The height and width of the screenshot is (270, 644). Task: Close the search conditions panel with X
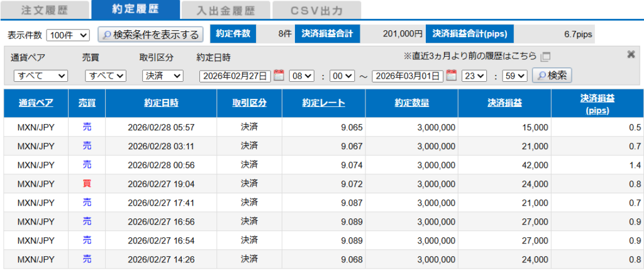(631, 55)
